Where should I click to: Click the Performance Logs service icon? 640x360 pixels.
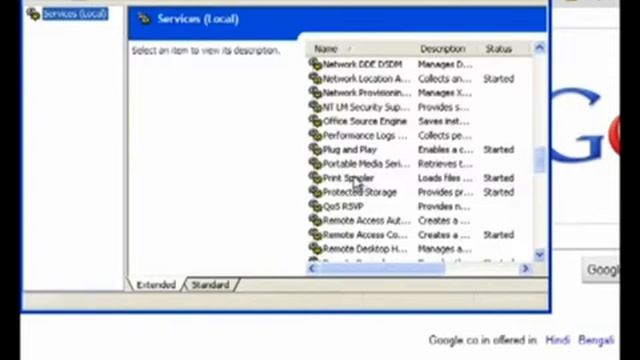coord(315,135)
